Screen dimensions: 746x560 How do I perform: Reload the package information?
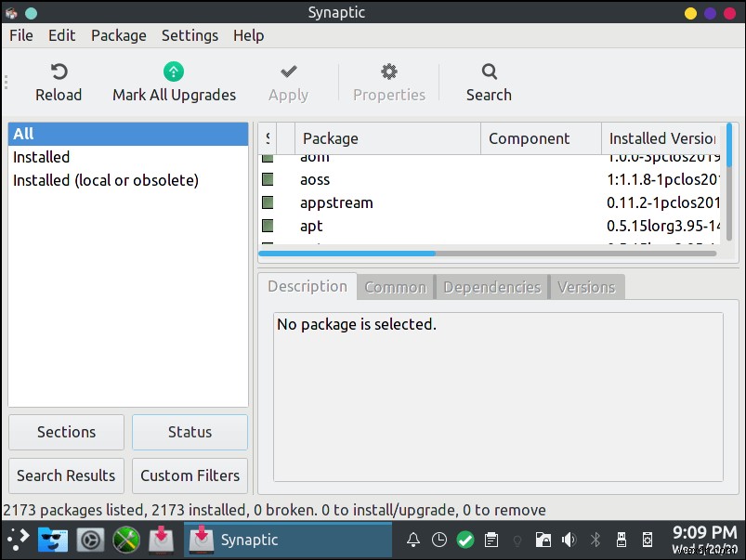tap(59, 81)
